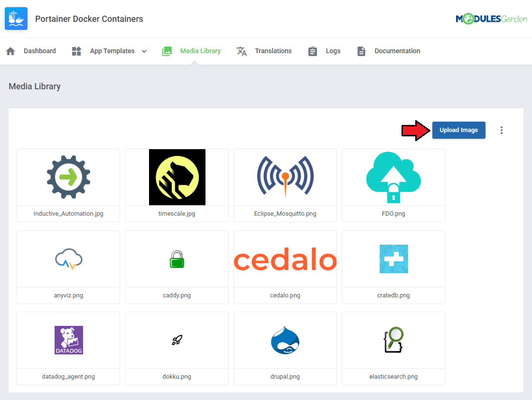532x400 pixels.
Task: Select the anyviz cloud thumbnail
Action: click(x=68, y=259)
